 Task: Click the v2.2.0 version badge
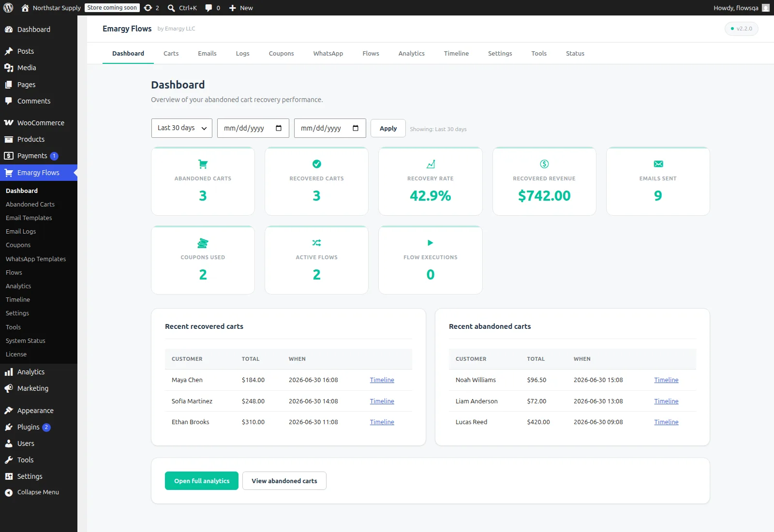741,29
